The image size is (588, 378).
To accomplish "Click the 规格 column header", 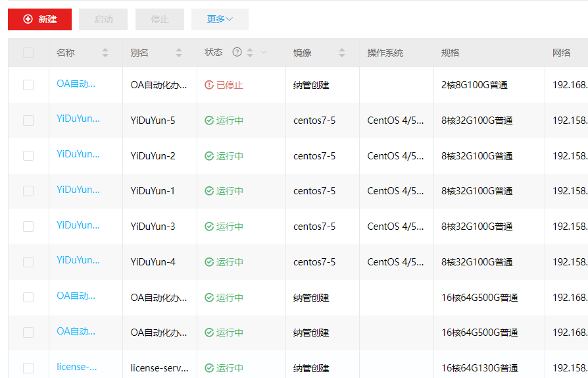I will 451,53.
